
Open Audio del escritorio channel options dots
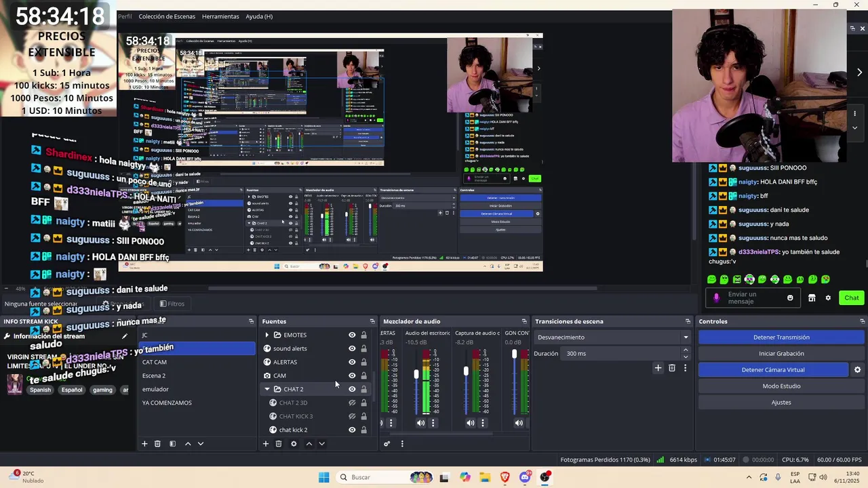point(433,423)
